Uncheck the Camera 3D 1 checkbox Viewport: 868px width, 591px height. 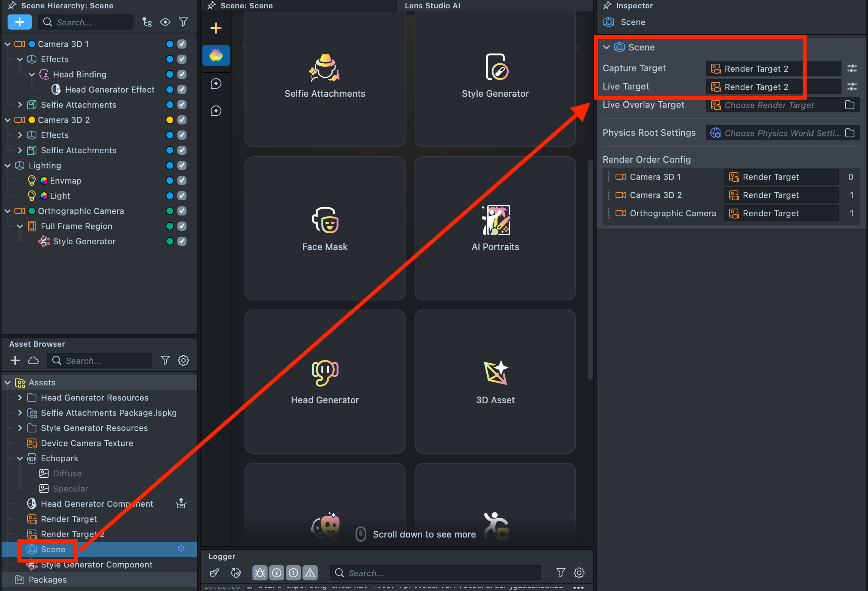(182, 44)
